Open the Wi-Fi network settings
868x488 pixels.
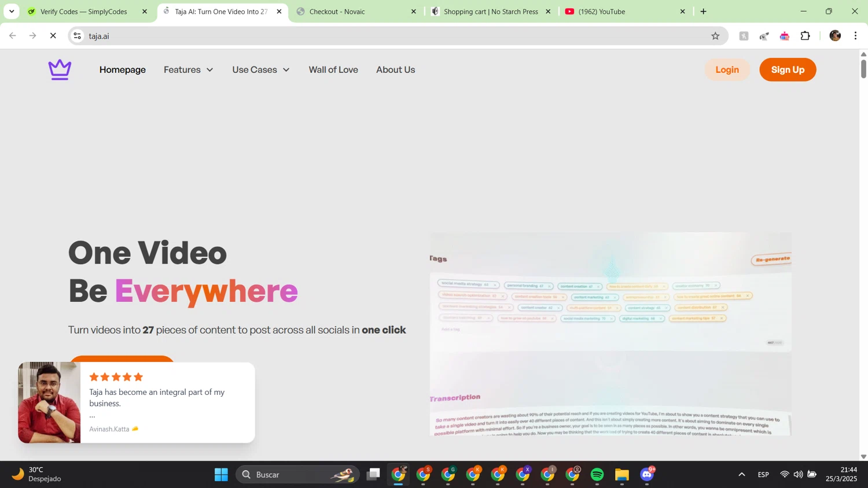(x=785, y=475)
